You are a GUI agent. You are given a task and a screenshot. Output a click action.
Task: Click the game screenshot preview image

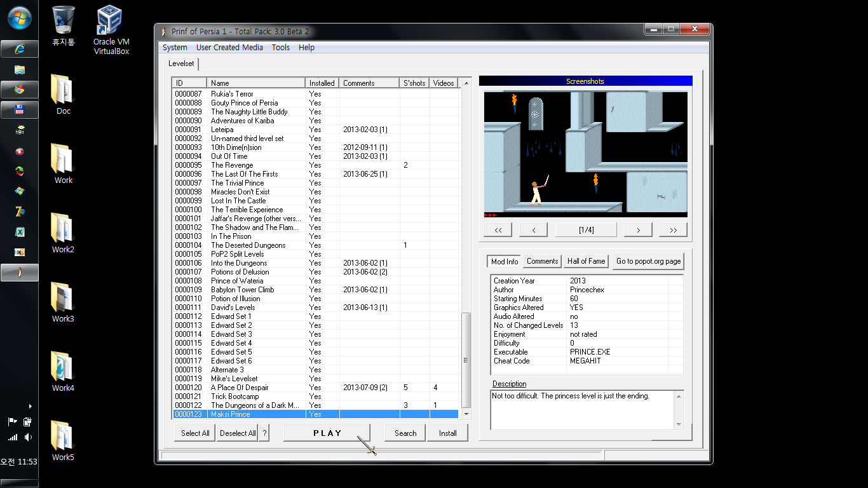pos(586,154)
